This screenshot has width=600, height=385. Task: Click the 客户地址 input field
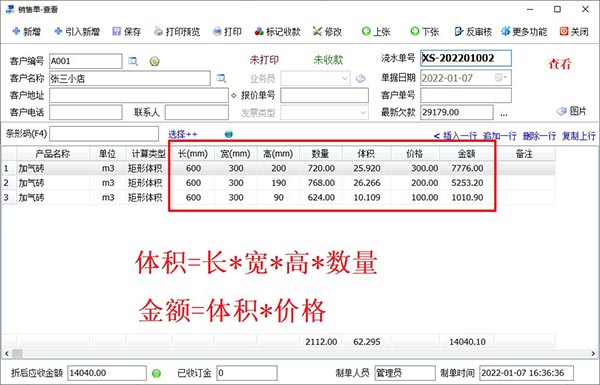point(139,95)
